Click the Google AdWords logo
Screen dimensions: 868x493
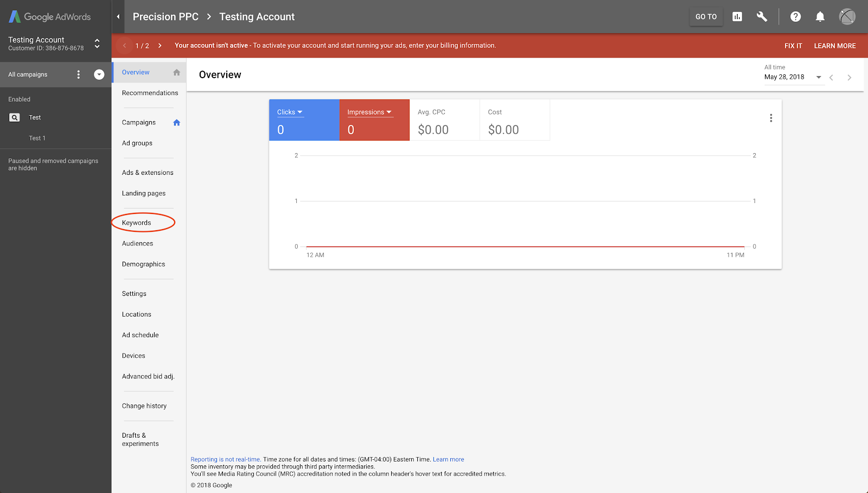[x=50, y=17]
